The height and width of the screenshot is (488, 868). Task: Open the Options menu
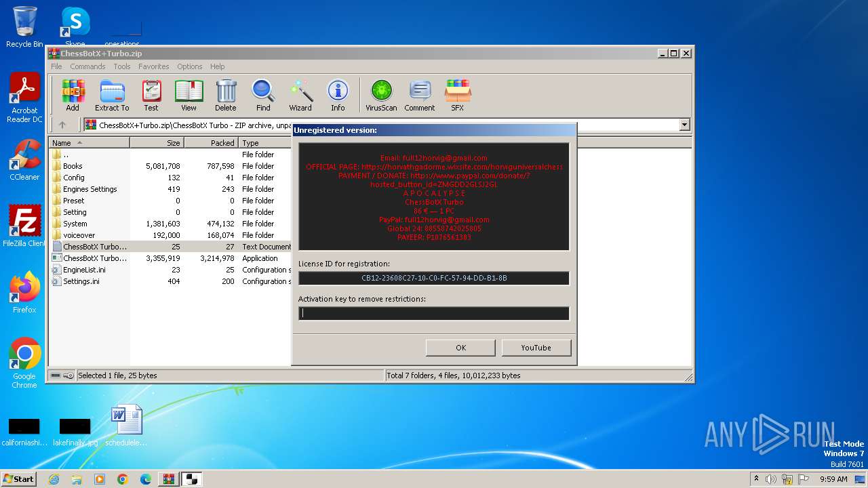click(190, 66)
